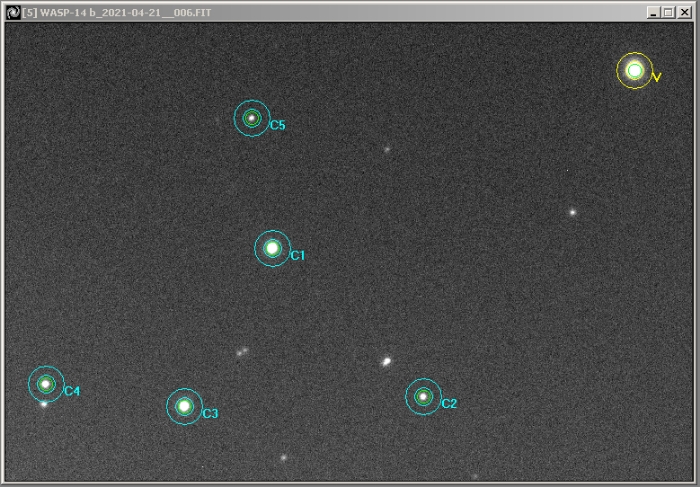Select the unmarked double star below C1

(241, 352)
